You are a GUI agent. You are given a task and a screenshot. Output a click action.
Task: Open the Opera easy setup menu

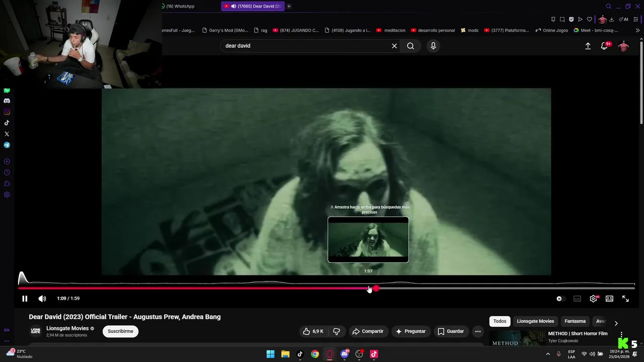635,19
